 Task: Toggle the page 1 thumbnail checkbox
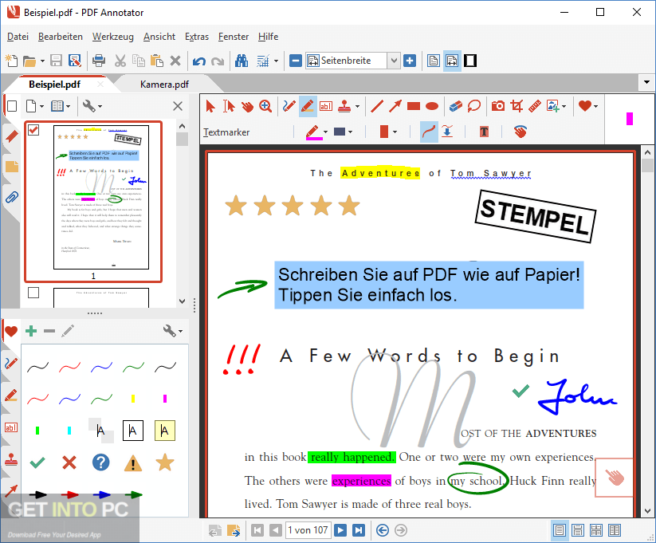pos(33,130)
